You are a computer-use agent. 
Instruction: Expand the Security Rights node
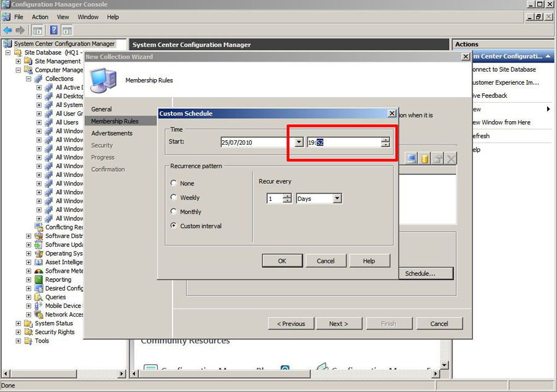coord(18,332)
